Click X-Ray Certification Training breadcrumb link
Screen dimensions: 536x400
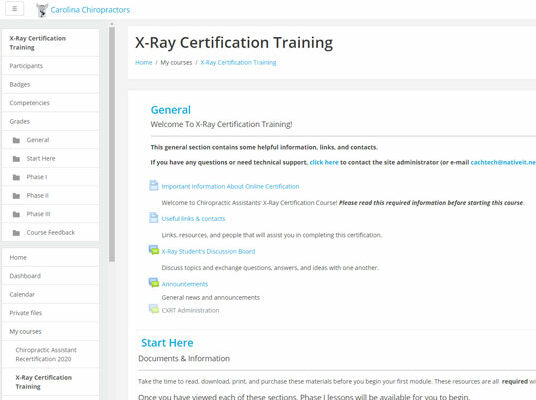click(238, 63)
